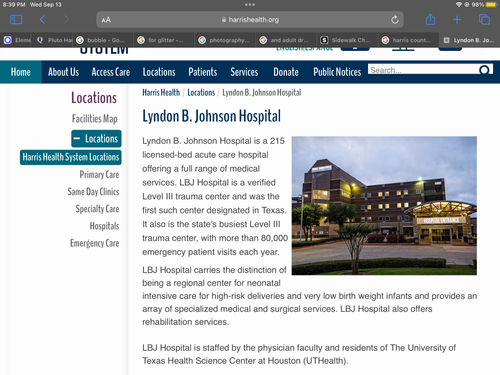Open the Emergency Care sidebar link
Viewport: 500px width, 375px height.
click(x=95, y=243)
